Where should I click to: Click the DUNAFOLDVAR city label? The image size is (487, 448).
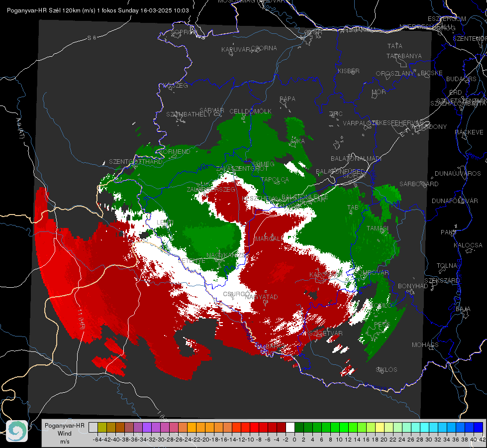pyautogui.click(x=455, y=201)
